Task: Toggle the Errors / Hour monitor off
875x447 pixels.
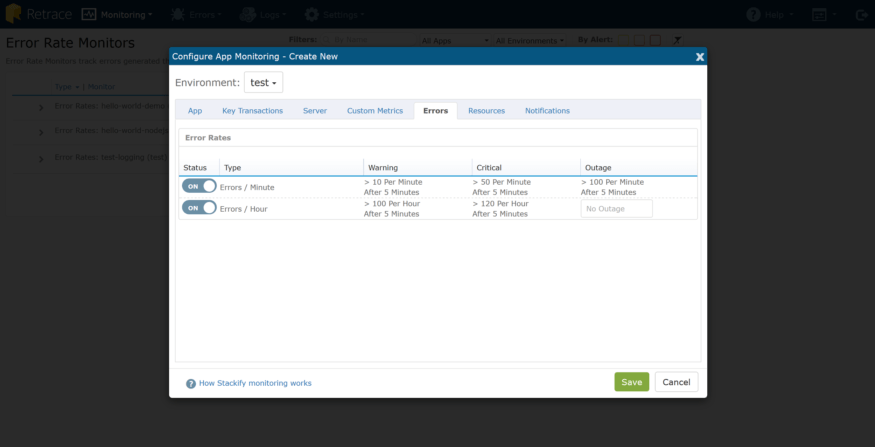Action: pos(199,208)
